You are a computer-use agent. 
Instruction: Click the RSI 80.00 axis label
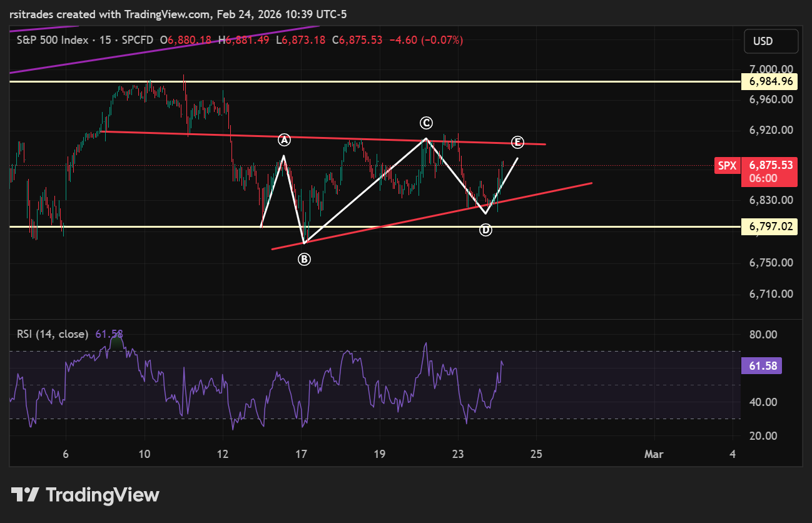763,335
